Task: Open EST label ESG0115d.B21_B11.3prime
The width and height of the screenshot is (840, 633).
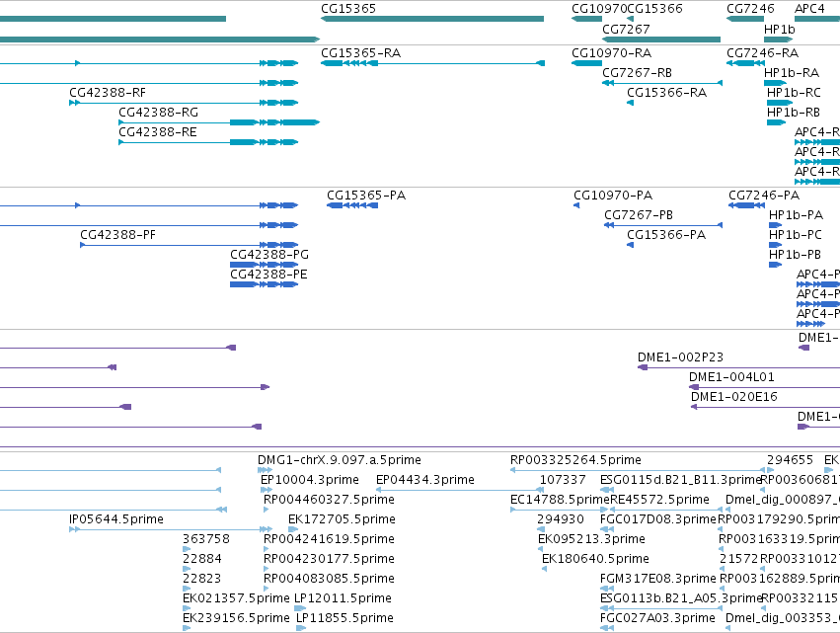Action: pyautogui.click(x=680, y=480)
